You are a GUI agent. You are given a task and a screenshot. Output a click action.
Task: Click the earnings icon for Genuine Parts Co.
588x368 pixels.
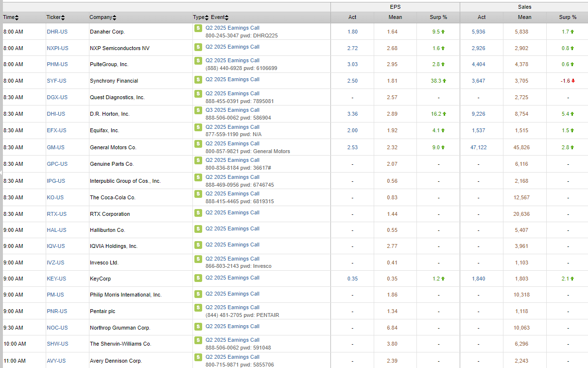coord(198,160)
